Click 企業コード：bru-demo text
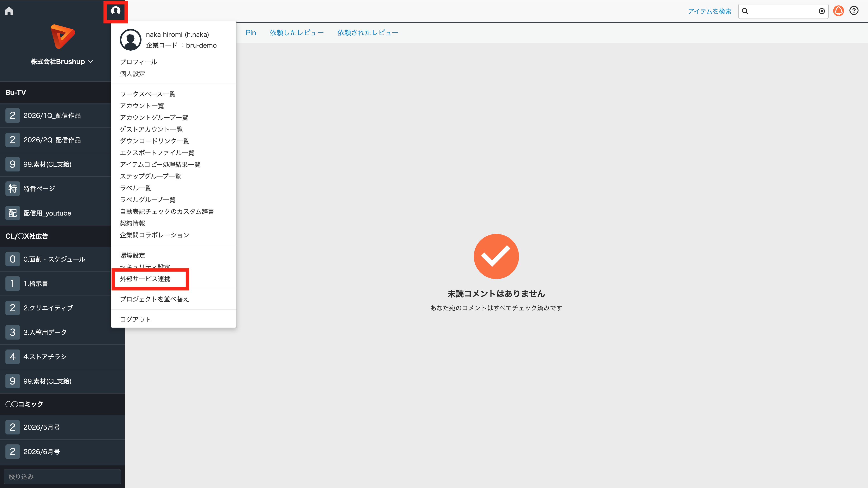The width and height of the screenshot is (868, 488). (x=181, y=45)
